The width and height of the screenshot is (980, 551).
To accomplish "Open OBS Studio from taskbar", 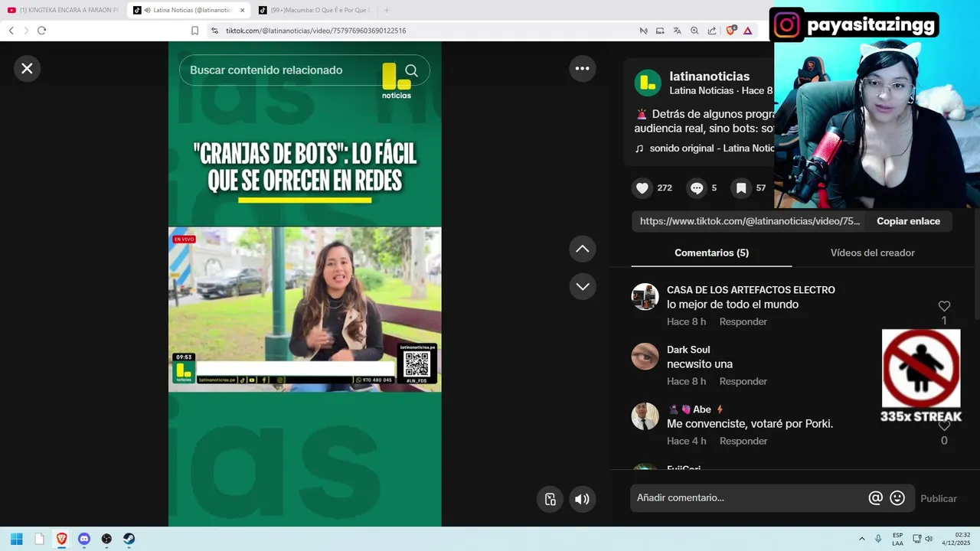I will coord(106,539).
